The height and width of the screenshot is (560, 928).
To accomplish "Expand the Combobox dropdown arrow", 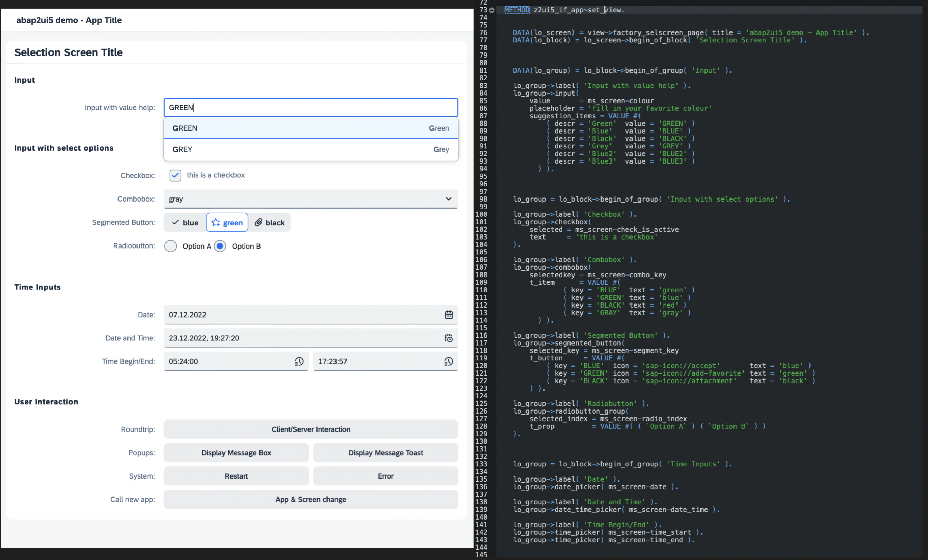I will 448,199.
